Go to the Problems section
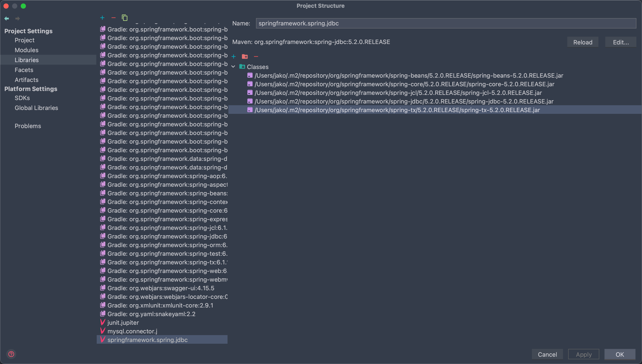 (x=28, y=126)
